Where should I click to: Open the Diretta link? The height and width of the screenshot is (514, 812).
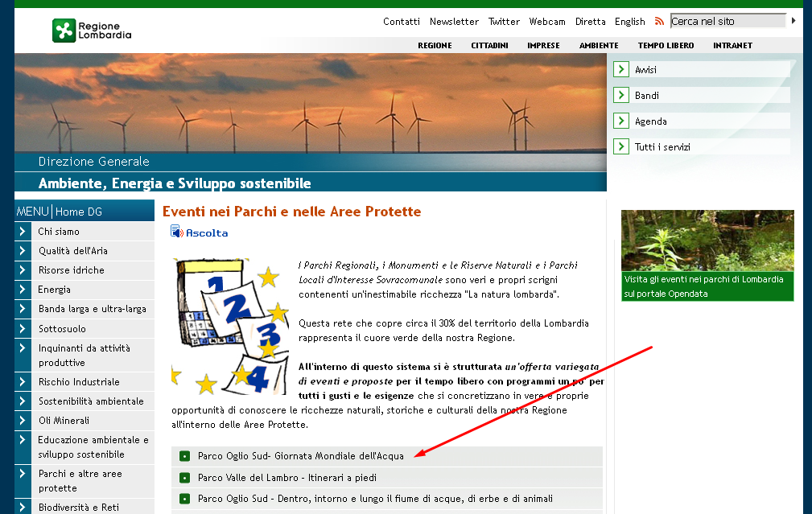[x=591, y=22]
